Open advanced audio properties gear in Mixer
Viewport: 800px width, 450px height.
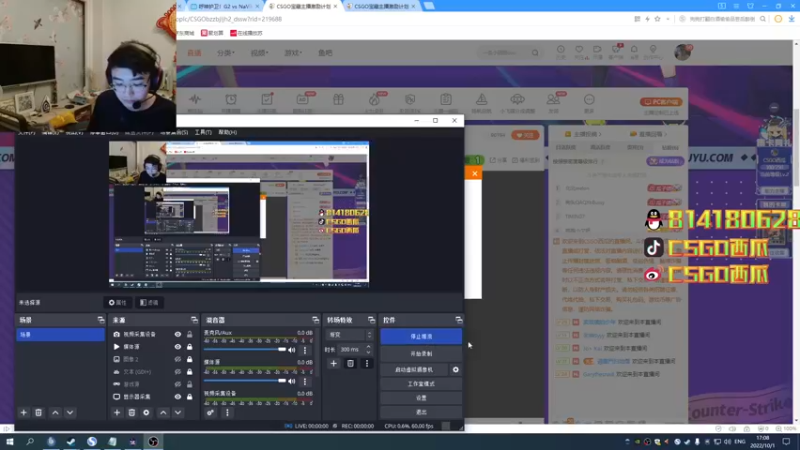click(210, 412)
